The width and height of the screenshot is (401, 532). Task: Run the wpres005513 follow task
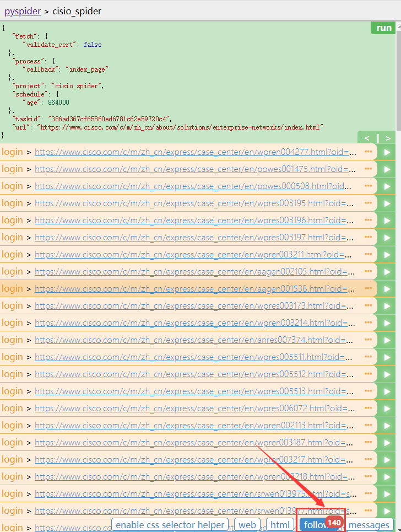click(387, 391)
